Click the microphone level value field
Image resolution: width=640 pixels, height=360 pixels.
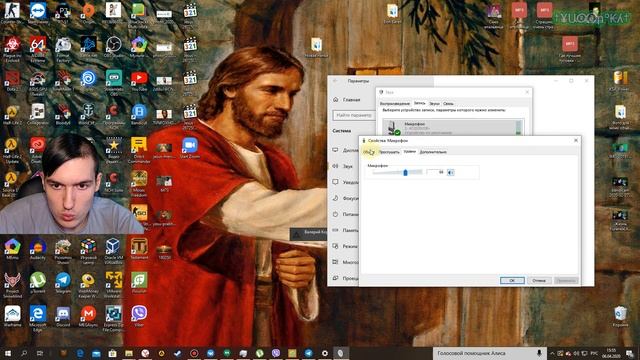[x=436, y=172]
